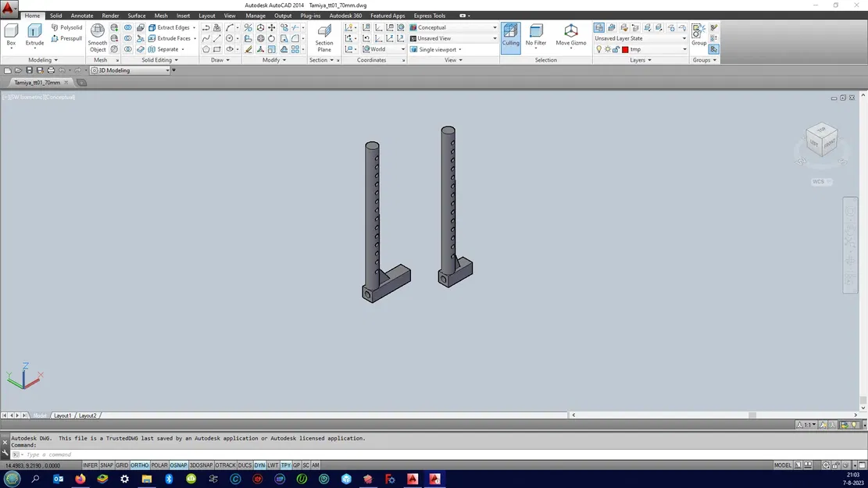This screenshot has width=868, height=488.
Task: Toggle the Culling selection button
Action: tap(510, 35)
